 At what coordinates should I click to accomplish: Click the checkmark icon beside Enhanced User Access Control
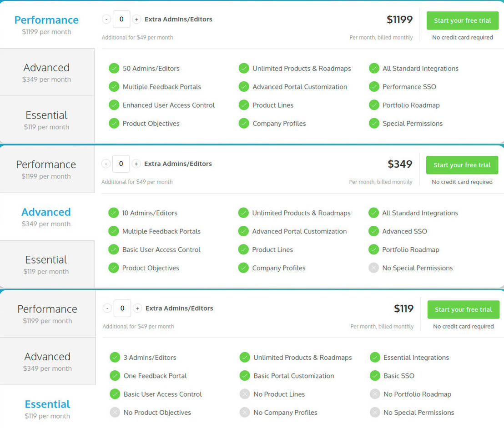click(x=114, y=105)
